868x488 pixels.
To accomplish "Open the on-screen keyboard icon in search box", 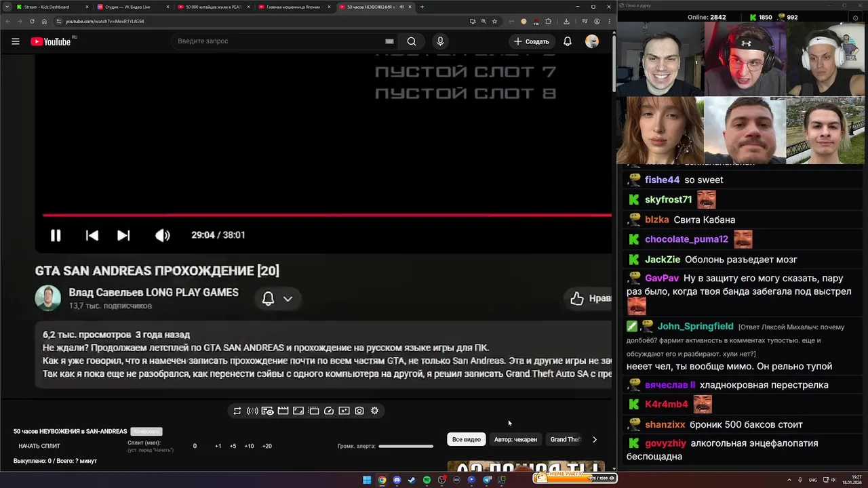I will tap(389, 41).
